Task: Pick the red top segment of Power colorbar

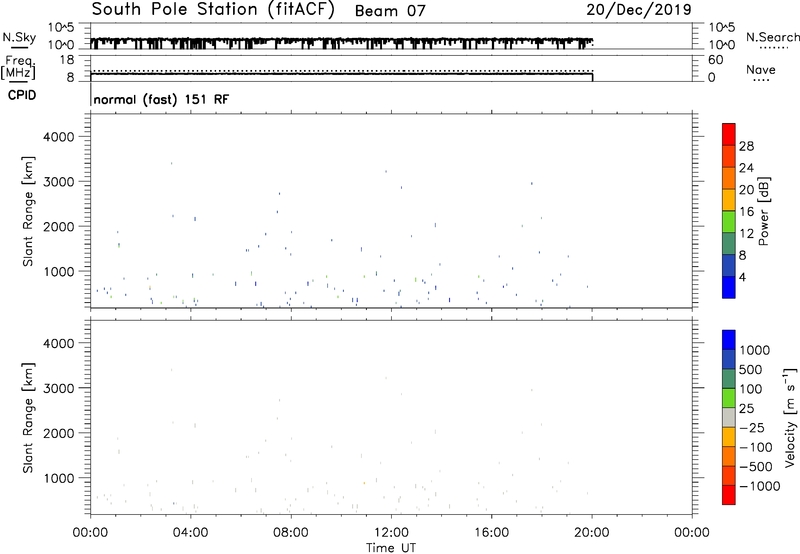Action: 729,134
